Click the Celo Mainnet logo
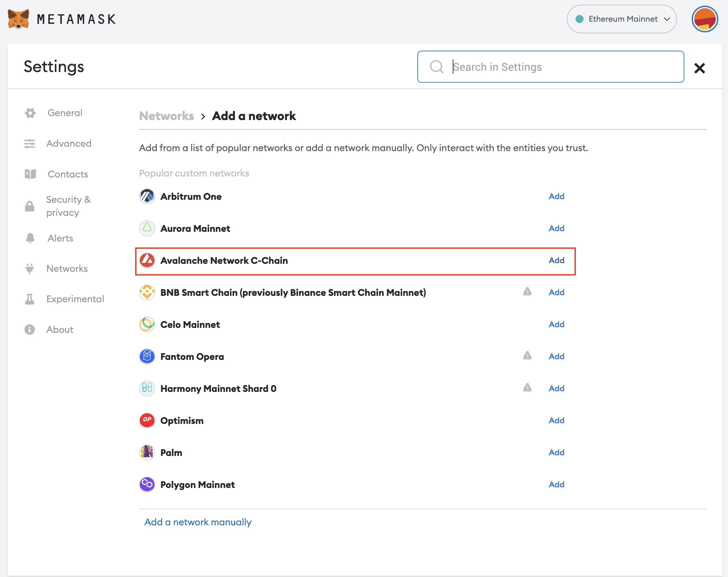This screenshot has width=728, height=577. point(147,325)
